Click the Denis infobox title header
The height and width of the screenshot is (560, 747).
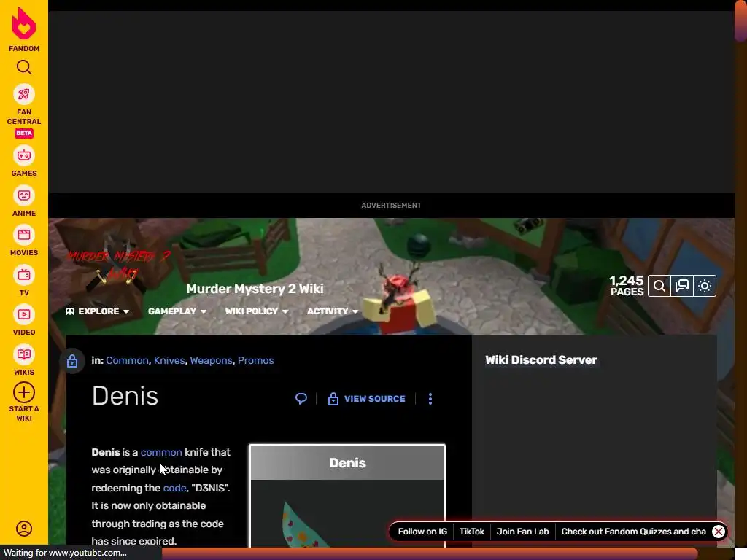pos(347,463)
